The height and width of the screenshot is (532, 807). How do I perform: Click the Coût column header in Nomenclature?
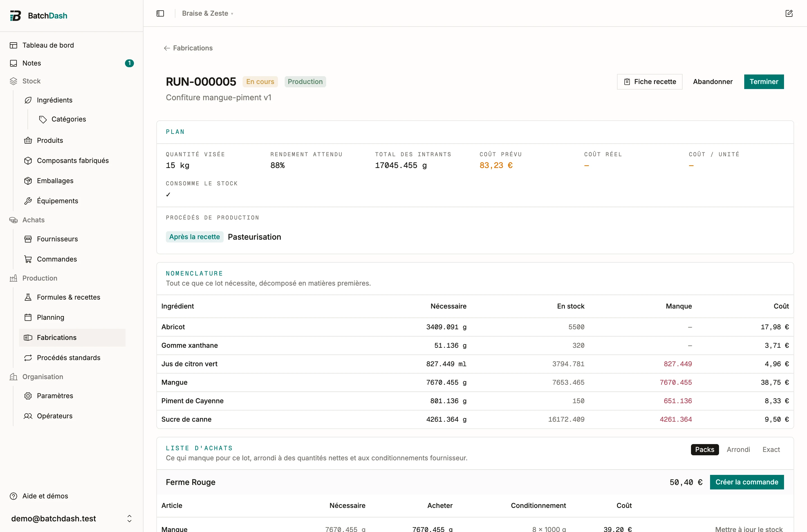click(781, 306)
